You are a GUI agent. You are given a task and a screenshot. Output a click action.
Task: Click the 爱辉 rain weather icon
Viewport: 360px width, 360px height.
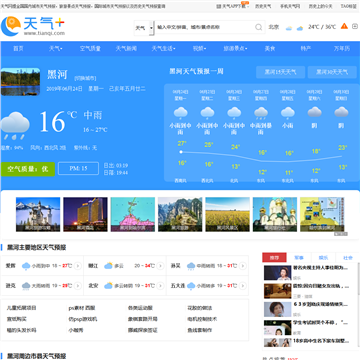coord(26,266)
